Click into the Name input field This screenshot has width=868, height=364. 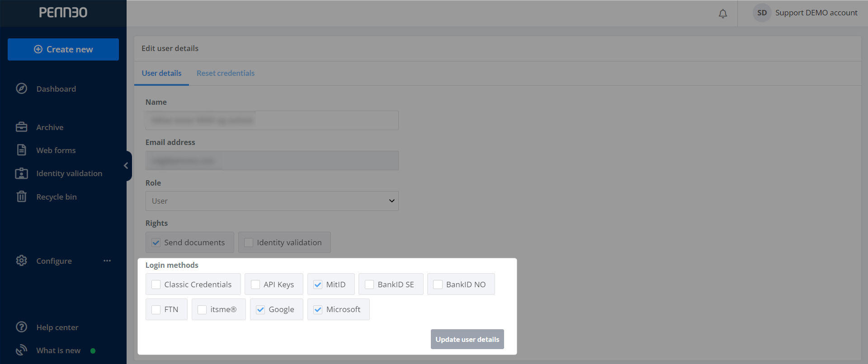(272, 120)
